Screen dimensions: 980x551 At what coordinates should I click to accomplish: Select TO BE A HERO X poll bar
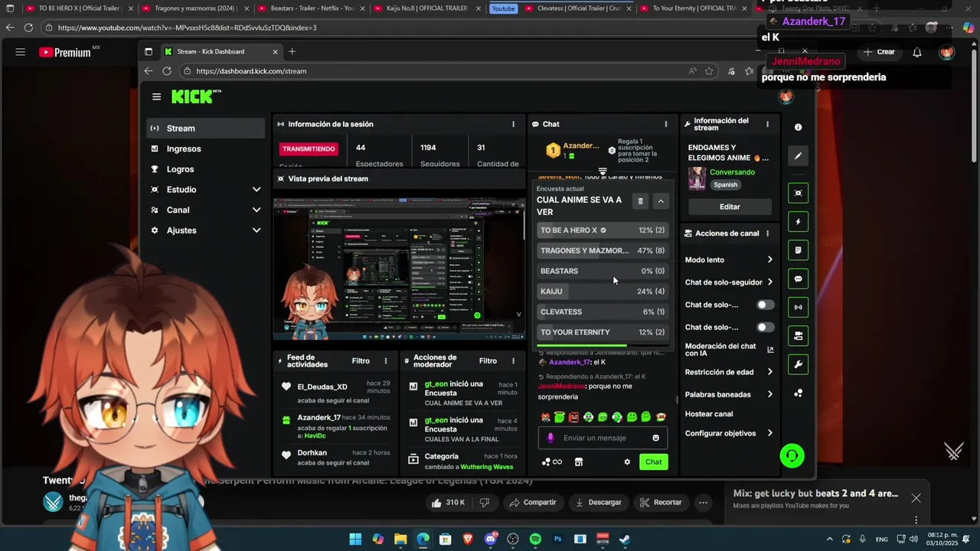(x=603, y=230)
